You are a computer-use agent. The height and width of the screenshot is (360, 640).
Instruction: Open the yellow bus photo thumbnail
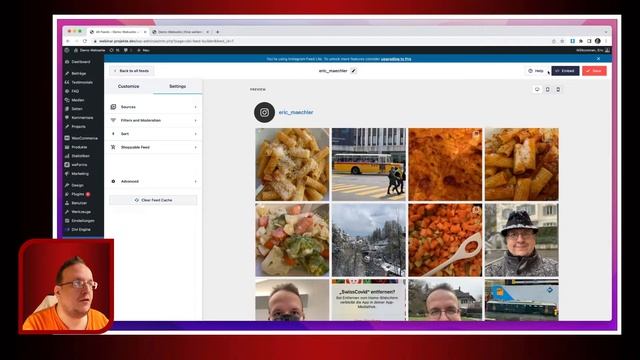click(369, 164)
